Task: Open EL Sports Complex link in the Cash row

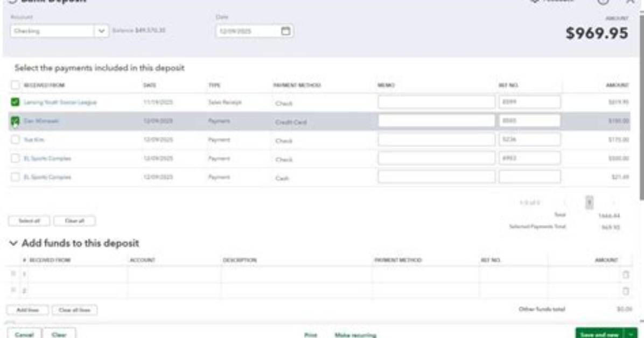Action: pos(47,177)
